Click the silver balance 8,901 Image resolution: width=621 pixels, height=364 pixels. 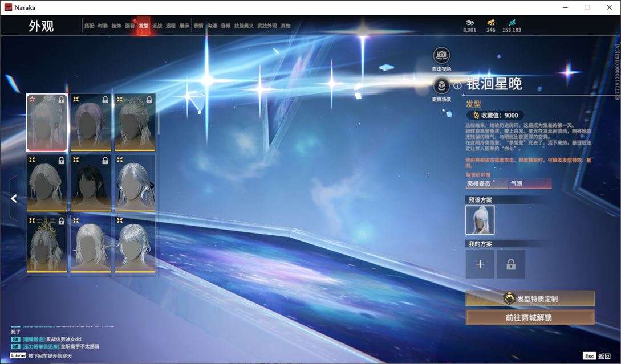coord(470,30)
